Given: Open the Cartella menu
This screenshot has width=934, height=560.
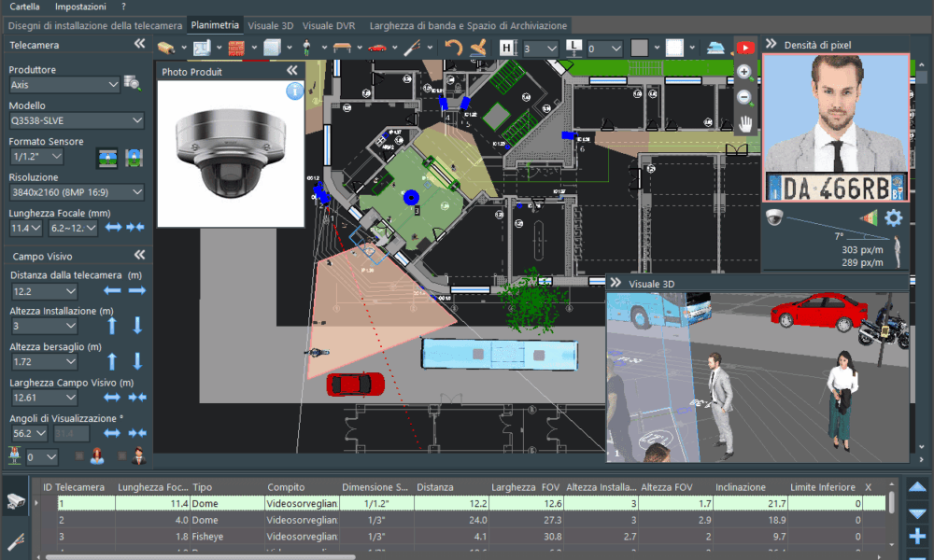Looking at the screenshot, I should pos(24,7).
